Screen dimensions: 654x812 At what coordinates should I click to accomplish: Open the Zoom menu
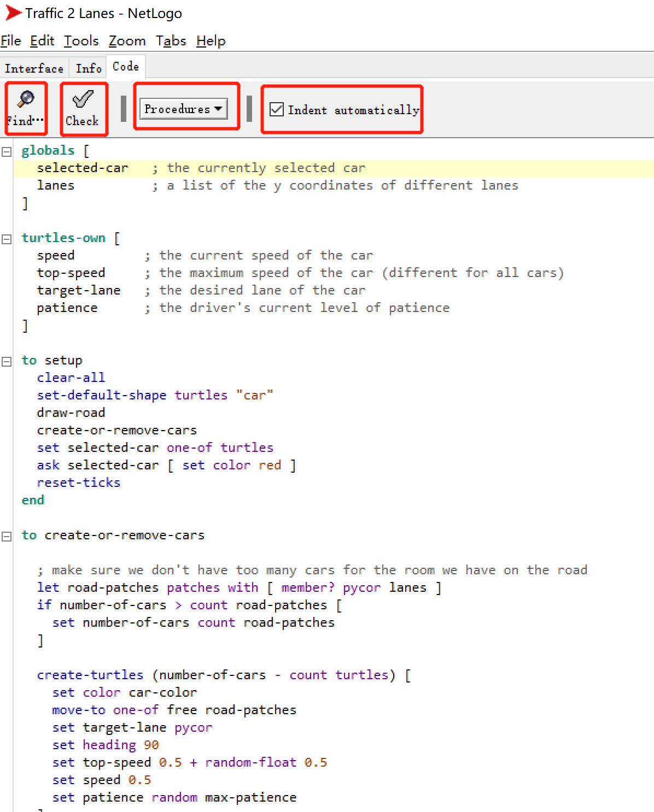click(x=127, y=41)
